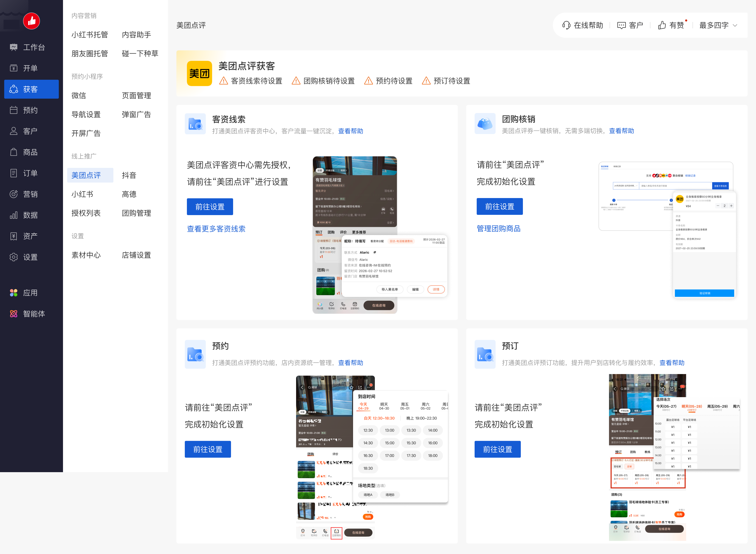This screenshot has height=554, width=756.
Task: Click the 团购核销 preview screenshot
Action: [668, 230]
